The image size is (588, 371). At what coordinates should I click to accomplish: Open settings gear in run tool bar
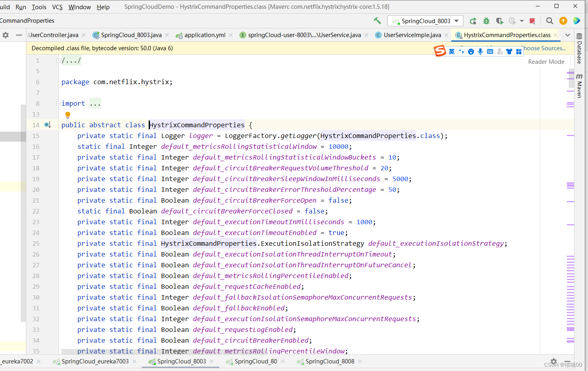point(553,361)
